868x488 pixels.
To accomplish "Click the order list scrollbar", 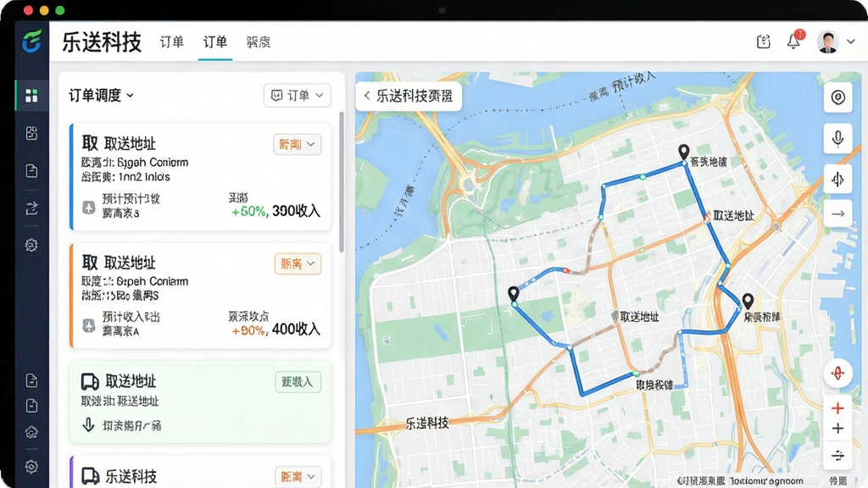I will [342, 183].
